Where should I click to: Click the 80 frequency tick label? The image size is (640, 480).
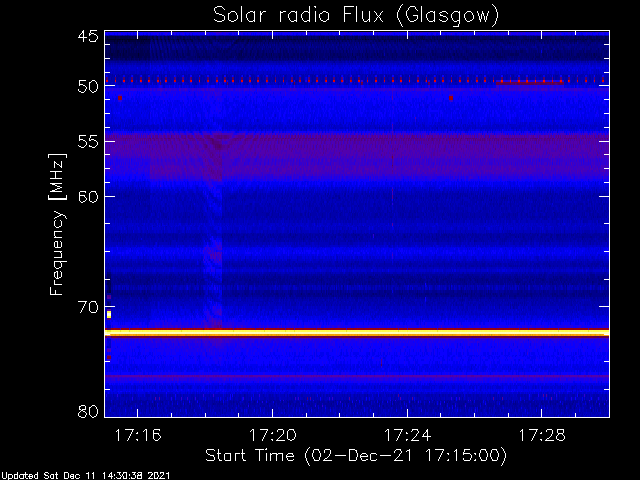[x=88, y=411]
